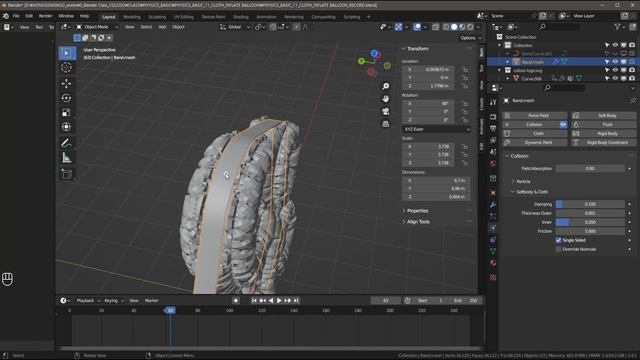
Task: Adjust the Thickness Inner slider
Action: click(x=590, y=222)
